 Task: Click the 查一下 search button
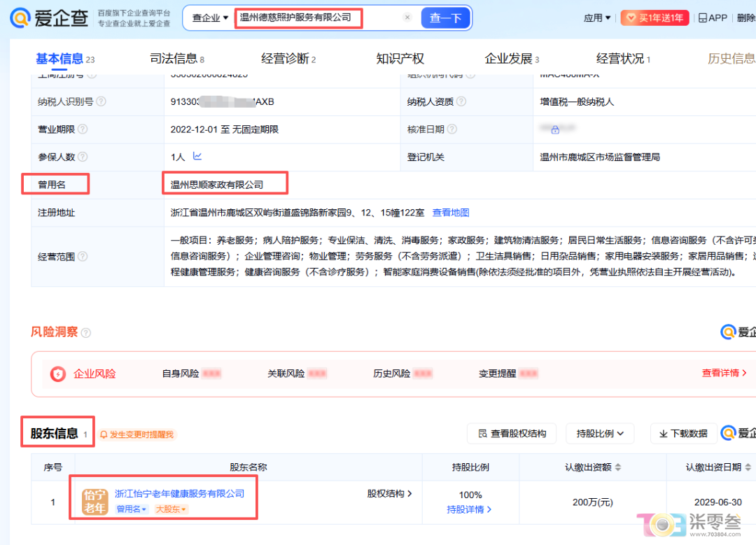(445, 17)
